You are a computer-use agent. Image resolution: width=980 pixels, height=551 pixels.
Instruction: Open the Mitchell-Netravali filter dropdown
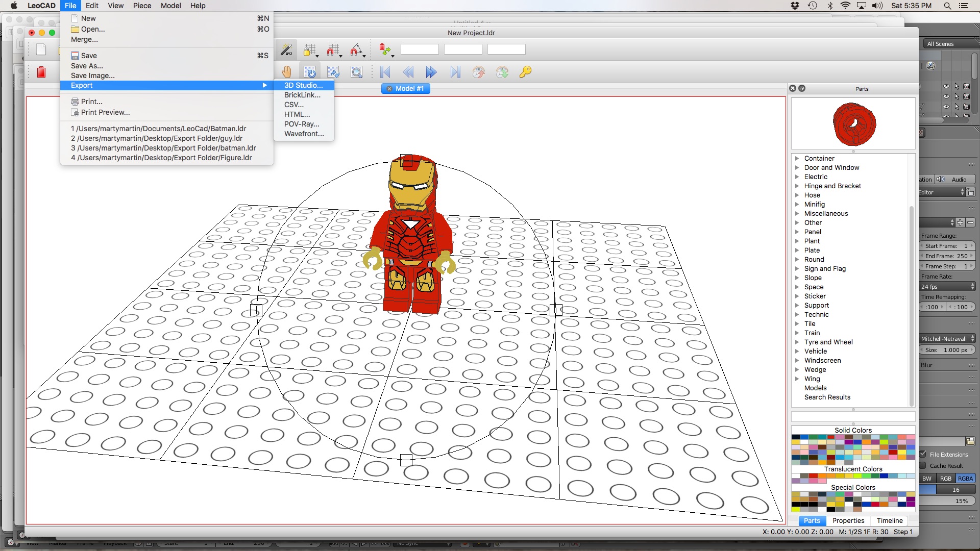coord(948,339)
